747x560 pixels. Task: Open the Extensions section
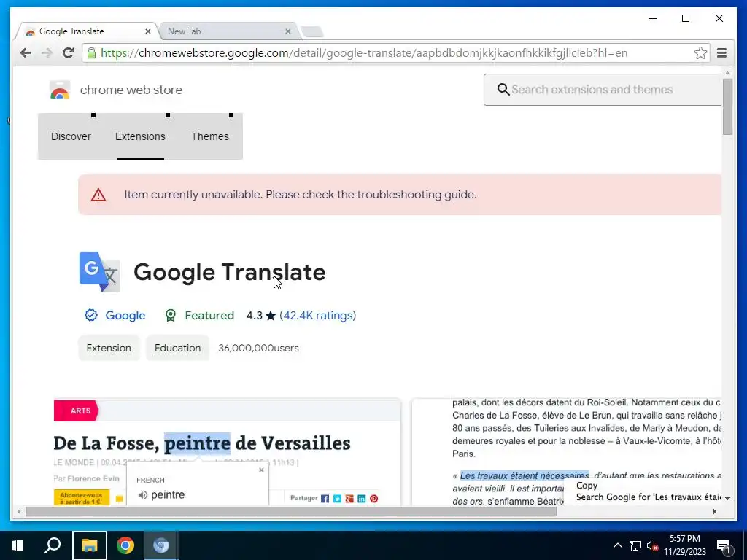(140, 136)
